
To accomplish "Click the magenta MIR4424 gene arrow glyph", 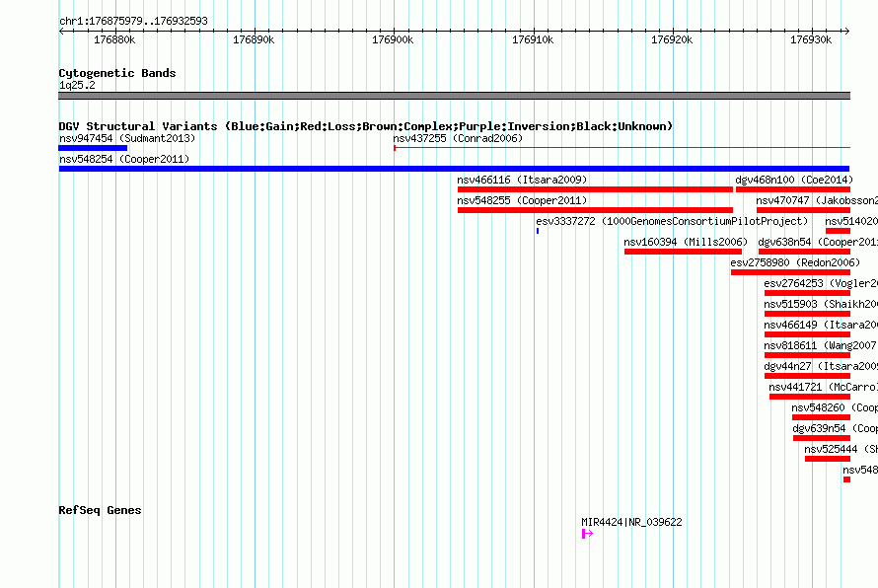I will coord(587,534).
